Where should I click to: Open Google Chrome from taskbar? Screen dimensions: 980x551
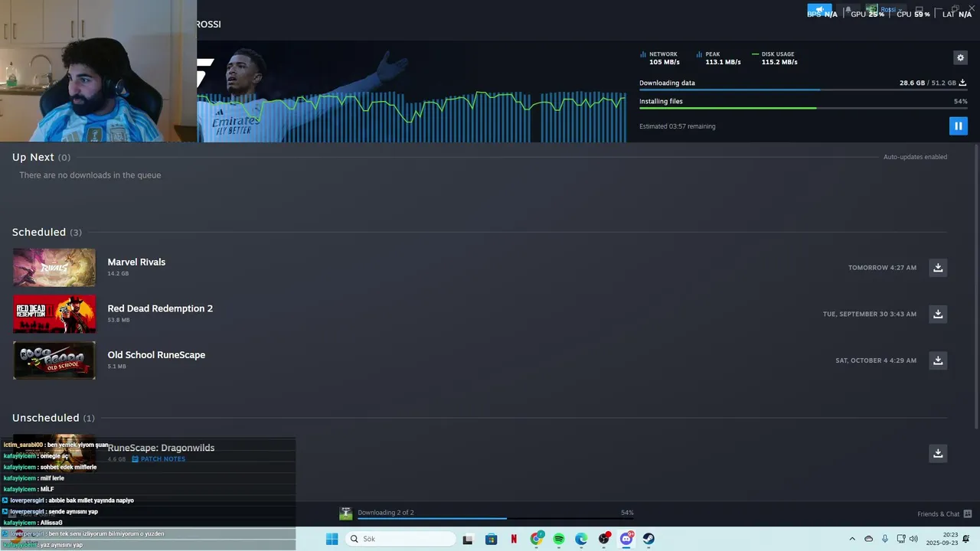point(537,539)
